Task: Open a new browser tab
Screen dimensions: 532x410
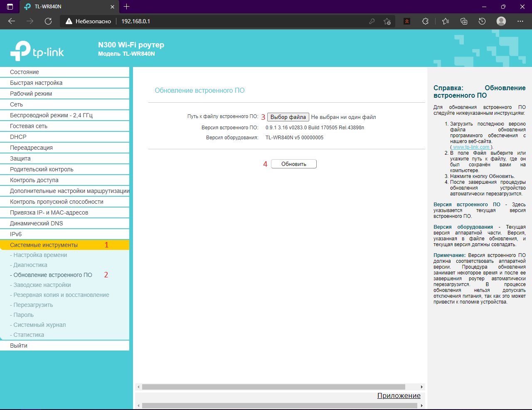Action: (127, 7)
